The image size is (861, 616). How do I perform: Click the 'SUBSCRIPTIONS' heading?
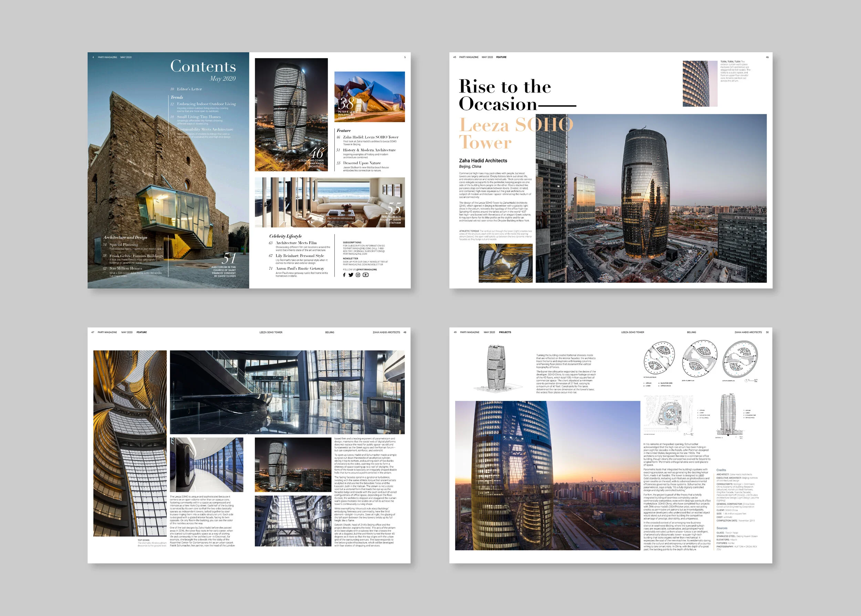point(352,242)
